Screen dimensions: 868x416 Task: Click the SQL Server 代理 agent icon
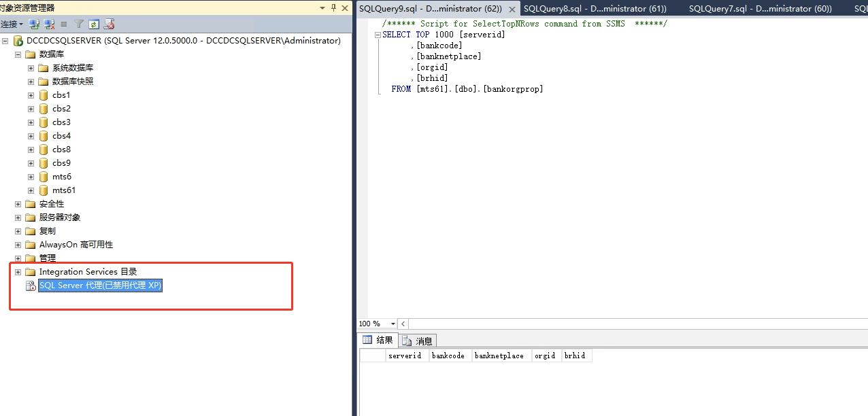coord(31,285)
